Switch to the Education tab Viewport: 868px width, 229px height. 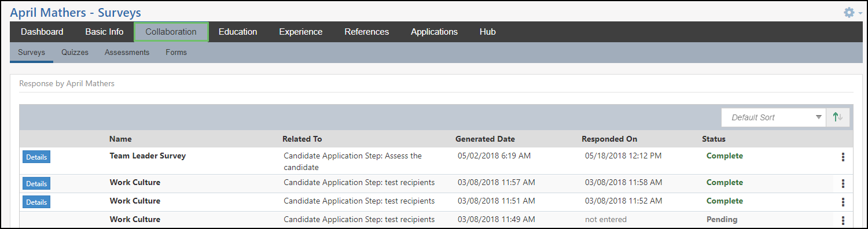click(x=238, y=32)
